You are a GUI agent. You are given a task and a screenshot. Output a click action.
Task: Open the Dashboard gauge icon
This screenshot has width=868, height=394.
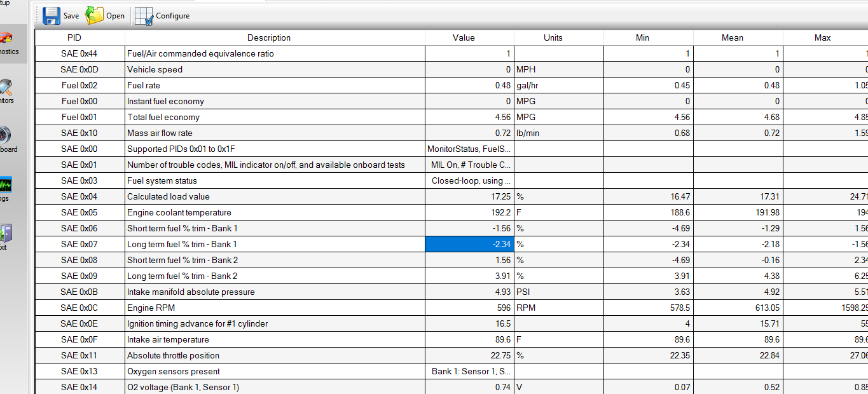tap(6, 139)
